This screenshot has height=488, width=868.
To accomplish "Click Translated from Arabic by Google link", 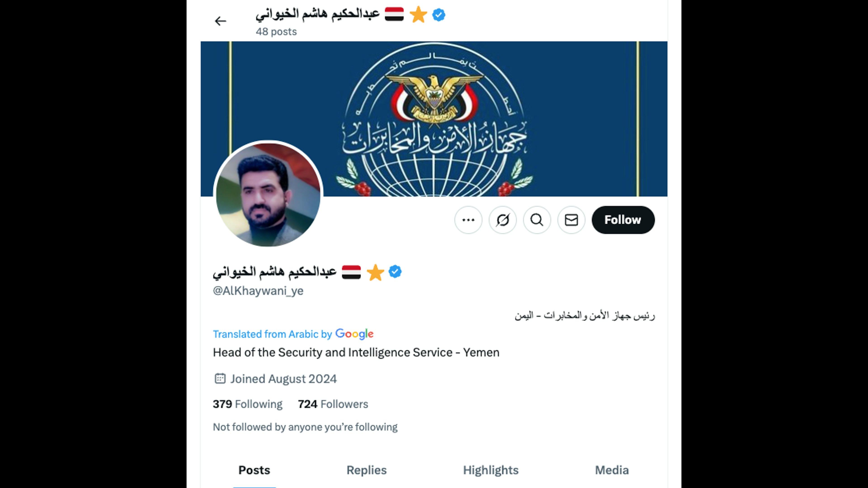I will [x=293, y=334].
